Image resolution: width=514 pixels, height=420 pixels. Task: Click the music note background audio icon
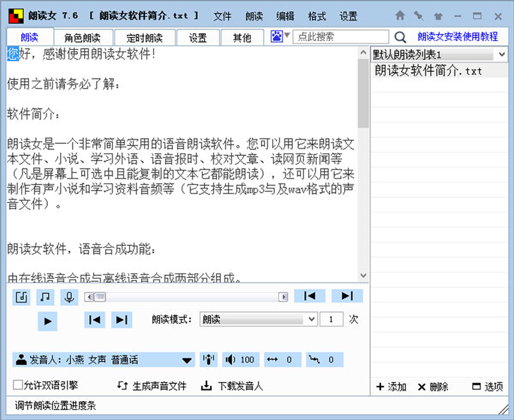coord(45,297)
